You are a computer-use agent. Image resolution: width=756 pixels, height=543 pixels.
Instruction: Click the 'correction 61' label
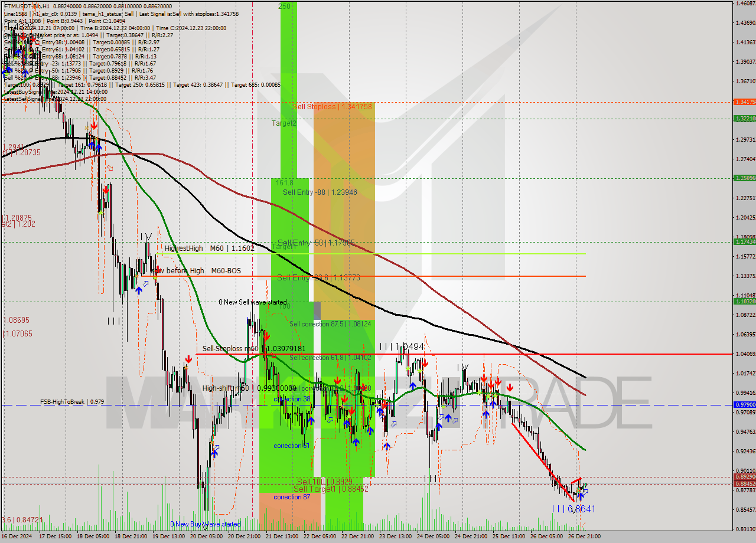pyautogui.click(x=292, y=446)
